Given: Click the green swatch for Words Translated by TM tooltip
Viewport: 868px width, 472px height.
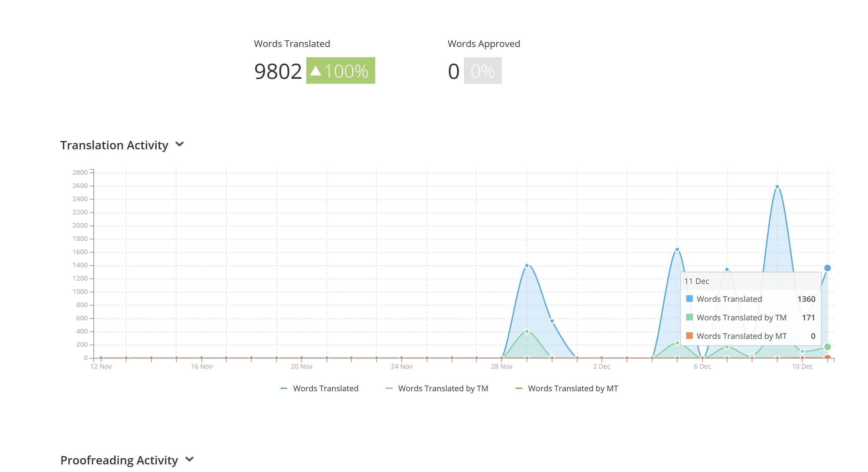Looking at the screenshot, I should tap(689, 317).
